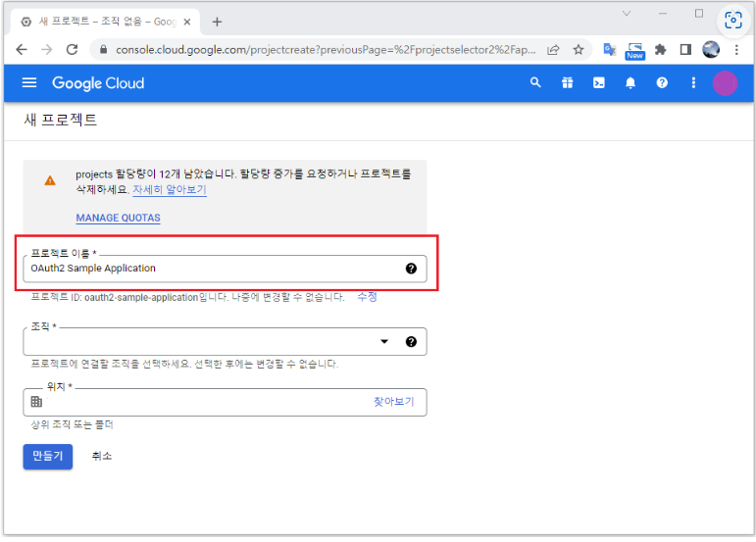Toggle the browser side panel icon
This screenshot has height=542, width=756.
click(x=685, y=49)
